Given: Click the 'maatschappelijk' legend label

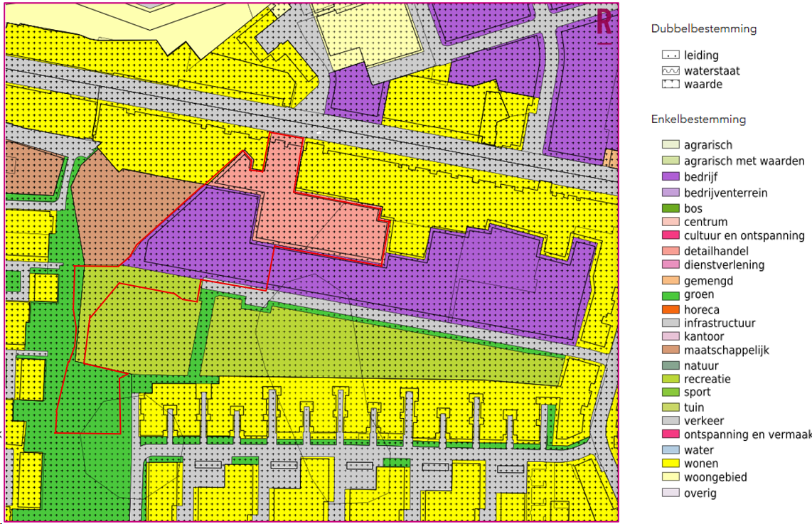Looking at the screenshot, I should pyautogui.click(x=727, y=351).
